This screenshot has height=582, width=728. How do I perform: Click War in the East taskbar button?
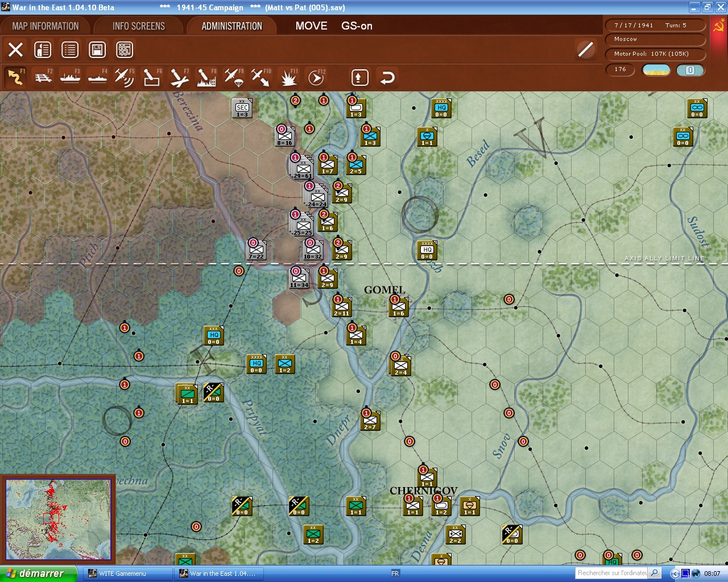[219, 573]
